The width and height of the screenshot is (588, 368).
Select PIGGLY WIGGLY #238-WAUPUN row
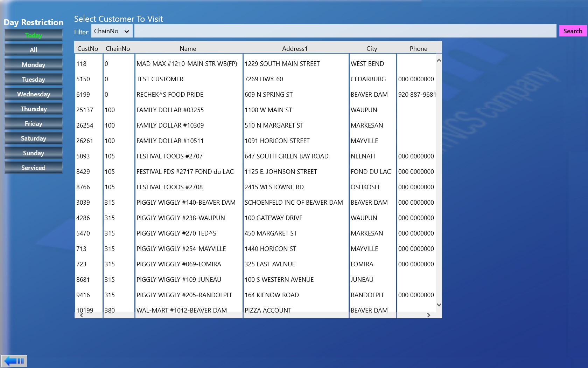(x=181, y=218)
